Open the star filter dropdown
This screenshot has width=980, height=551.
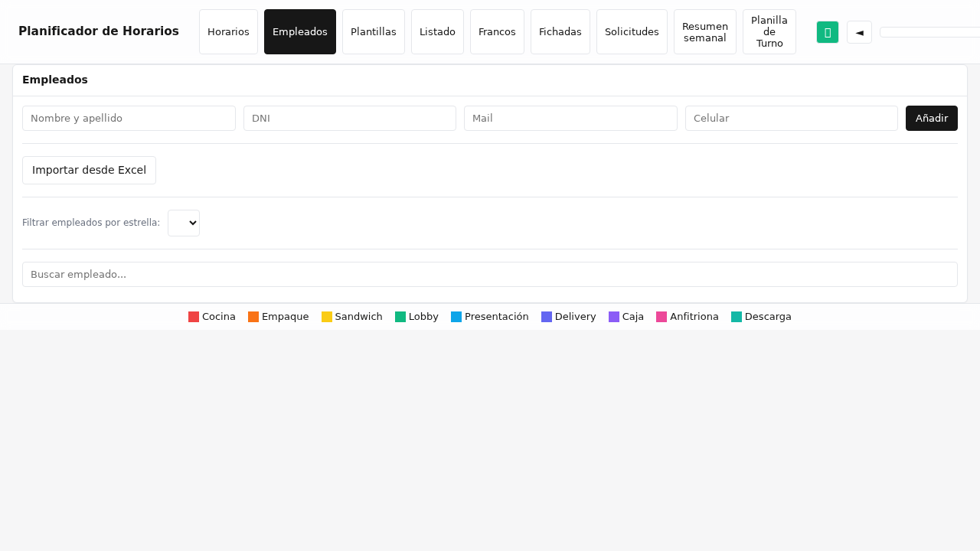[184, 223]
